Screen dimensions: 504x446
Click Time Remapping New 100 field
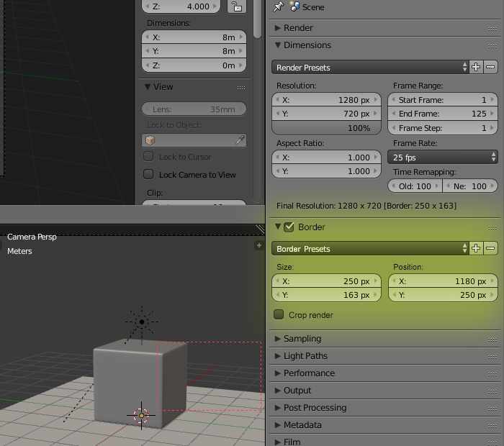click(470, 186)
